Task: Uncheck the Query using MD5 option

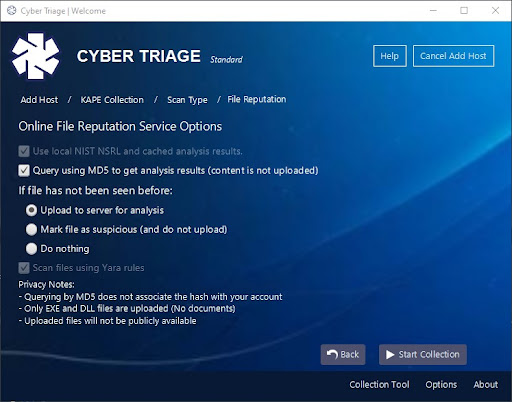Action: pos(24,171)
